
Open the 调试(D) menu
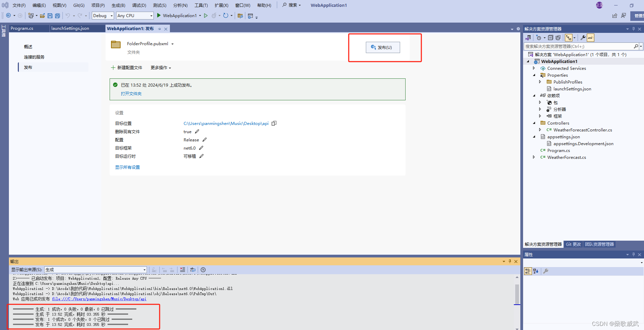(139, 5)
